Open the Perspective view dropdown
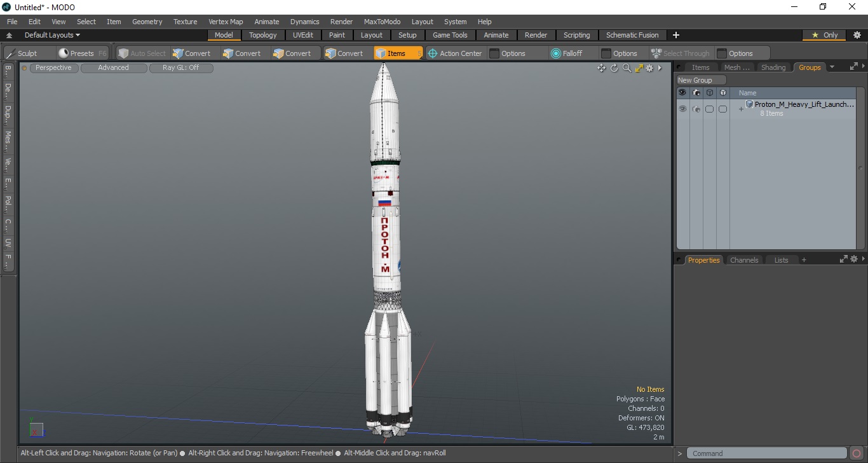The width and height of the screenshot is (868, 463). coord(53,67)
